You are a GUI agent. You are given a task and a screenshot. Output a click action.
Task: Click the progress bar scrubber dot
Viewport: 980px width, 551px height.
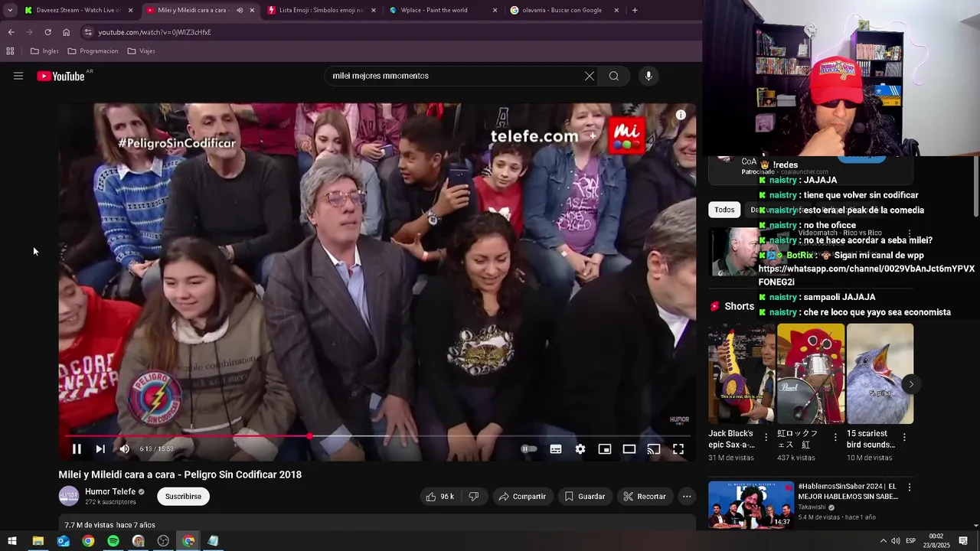(309, 436)
